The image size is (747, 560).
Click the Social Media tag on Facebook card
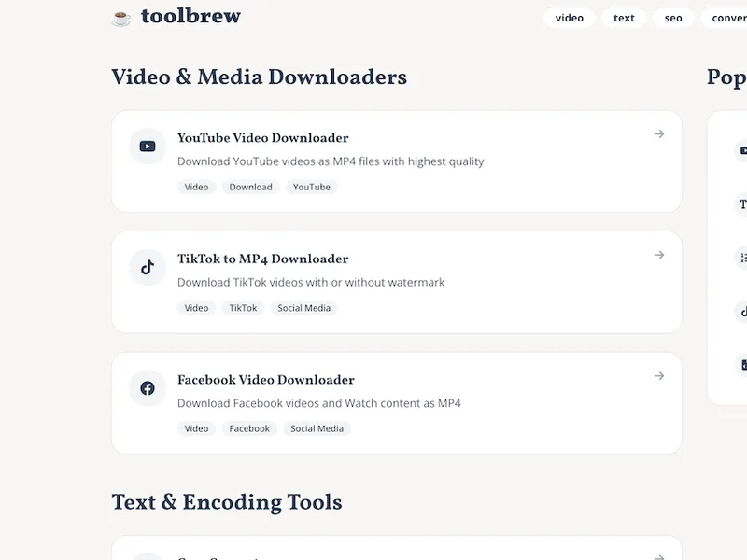(317, 428)
